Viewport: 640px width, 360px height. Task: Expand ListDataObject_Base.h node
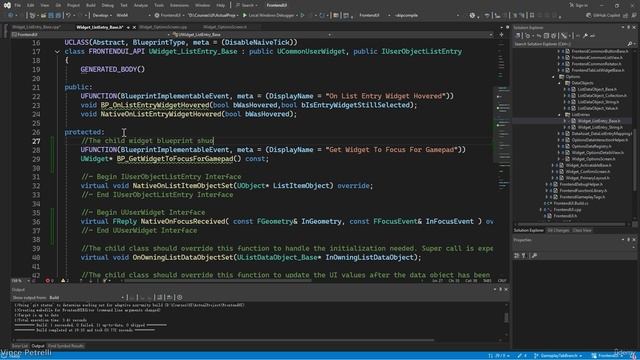coord(565,89)
